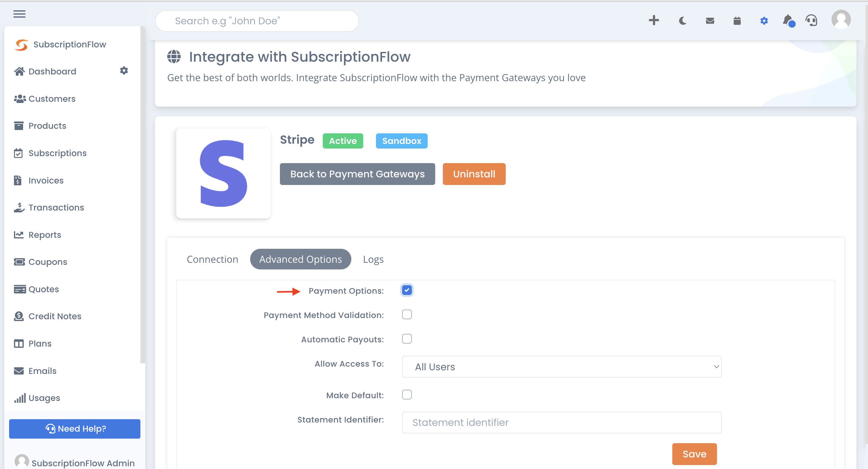
Task: Click the Dashboard home icon
Action: click(x=19, y=71)
